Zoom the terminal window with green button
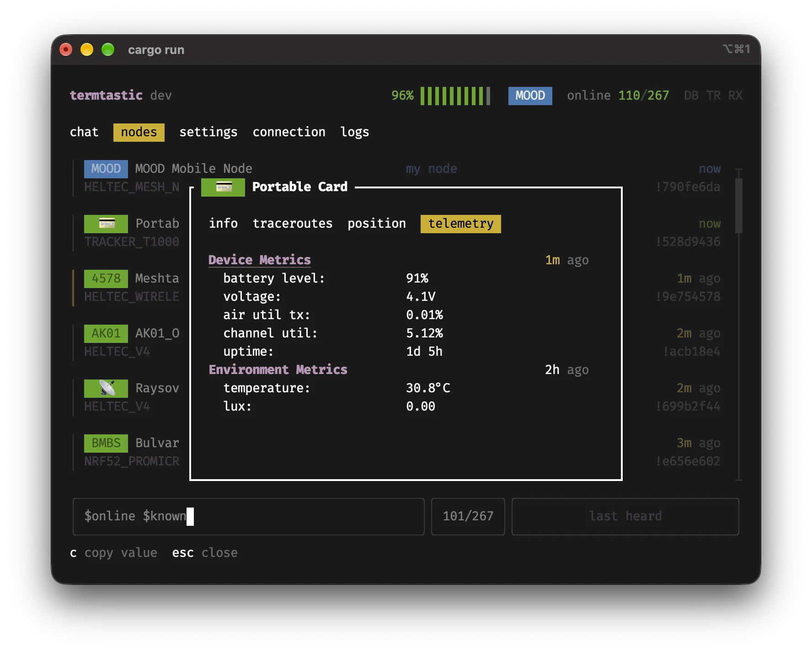This screenshot has height=652, width=812. 108,49
